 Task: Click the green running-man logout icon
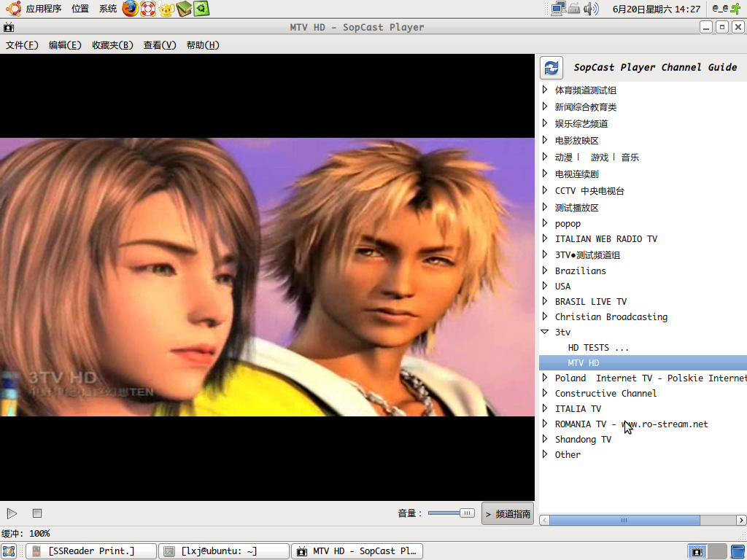pos(737,9)
